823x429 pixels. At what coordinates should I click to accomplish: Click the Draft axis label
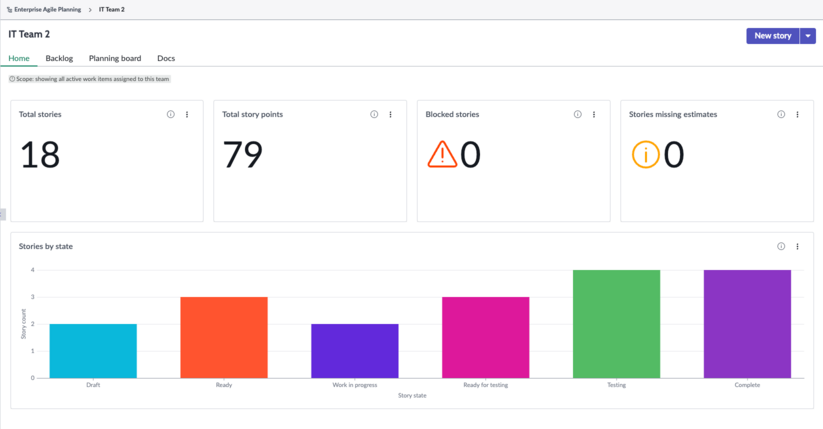point(93,385)
